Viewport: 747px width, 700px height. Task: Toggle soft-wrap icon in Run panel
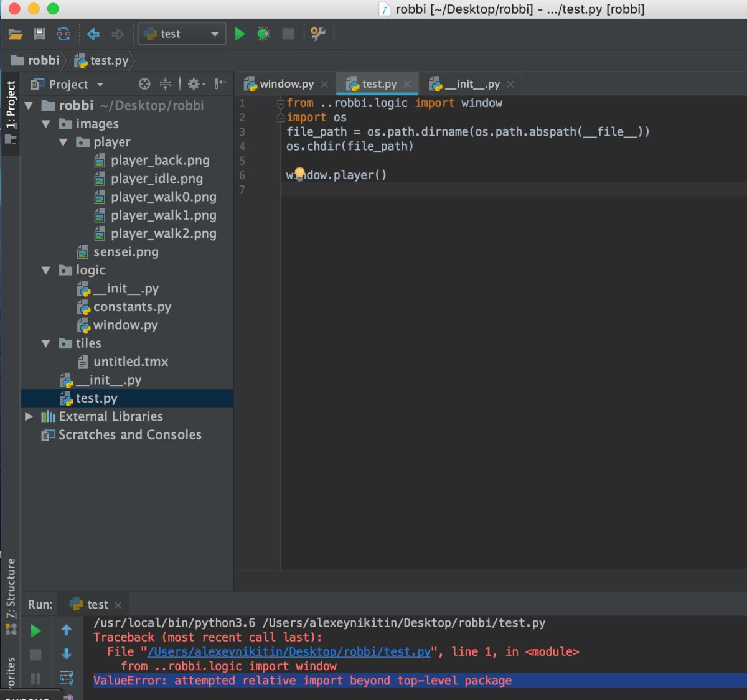click(x=67, y=678)
